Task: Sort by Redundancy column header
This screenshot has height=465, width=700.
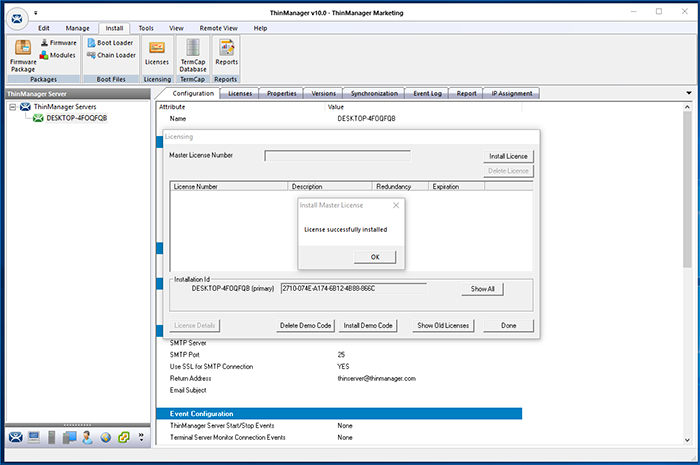Action: point(400,187)
